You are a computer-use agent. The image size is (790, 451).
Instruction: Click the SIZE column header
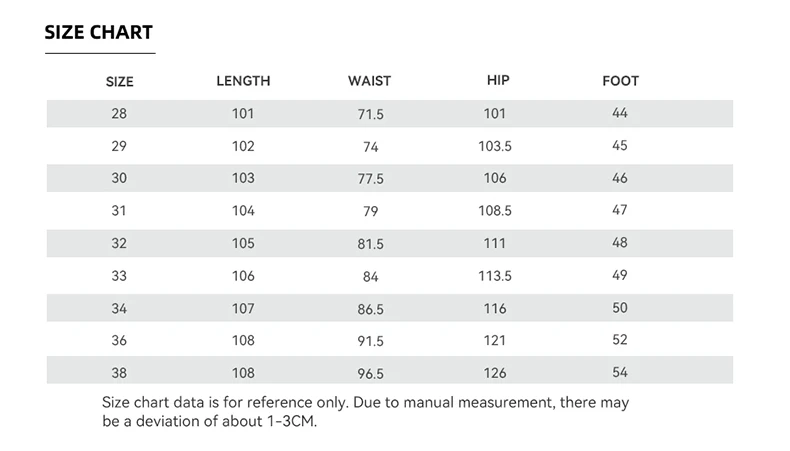pyautogui.click(x=119, y=82)
